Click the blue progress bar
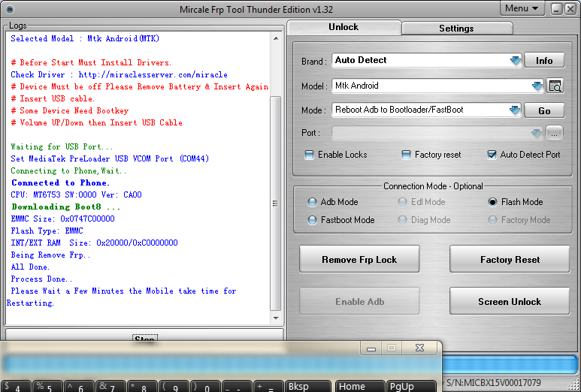The height and width of the screenshot is (392, 581). point(509,366)
